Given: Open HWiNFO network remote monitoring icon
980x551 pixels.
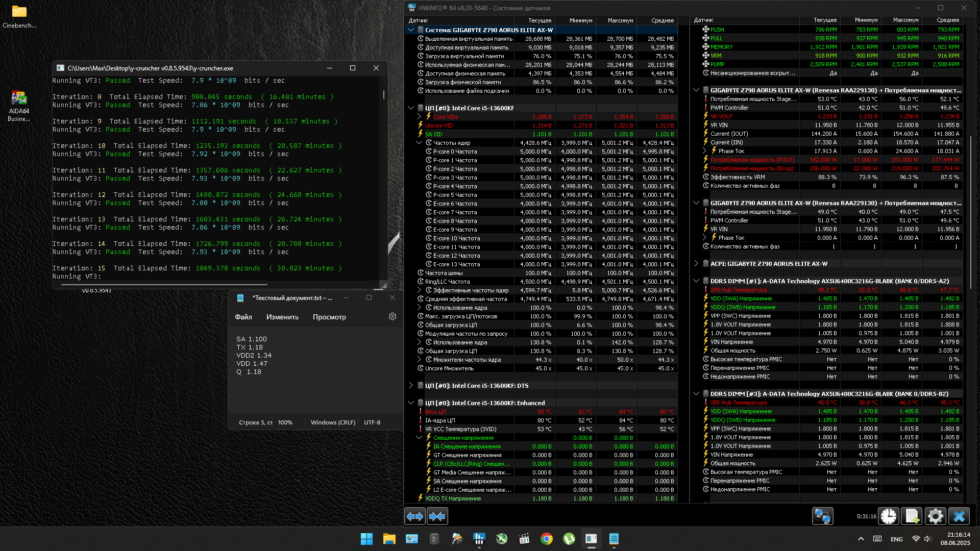Looking at the screenshot, I should click(x=822, y=516).
